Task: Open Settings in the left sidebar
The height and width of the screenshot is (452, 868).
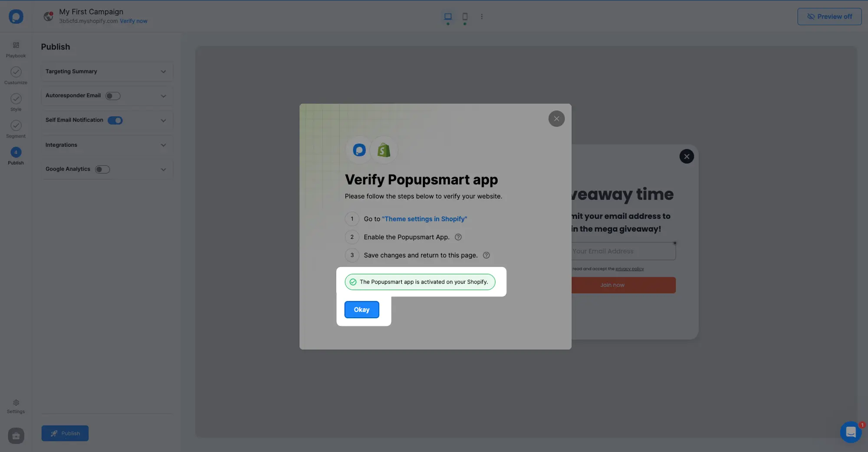Action: 16,406
